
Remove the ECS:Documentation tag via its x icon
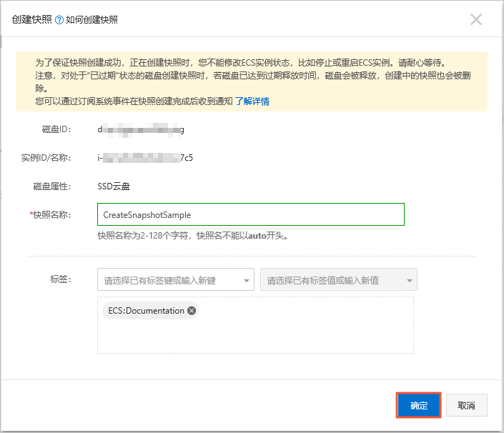point(192,311)
